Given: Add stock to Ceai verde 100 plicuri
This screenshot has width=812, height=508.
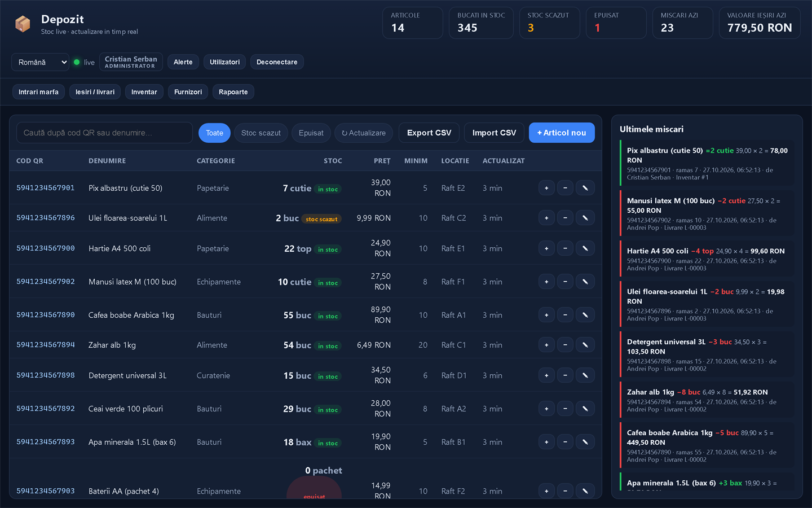Looking at the screenshot, I should pyautogui.click(x=546, y=409).
